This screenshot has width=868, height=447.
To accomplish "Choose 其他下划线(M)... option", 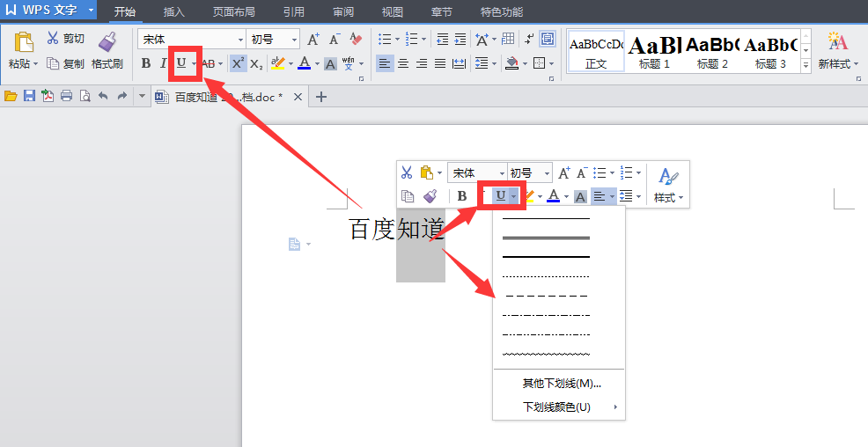I will (x=559, y=384).
